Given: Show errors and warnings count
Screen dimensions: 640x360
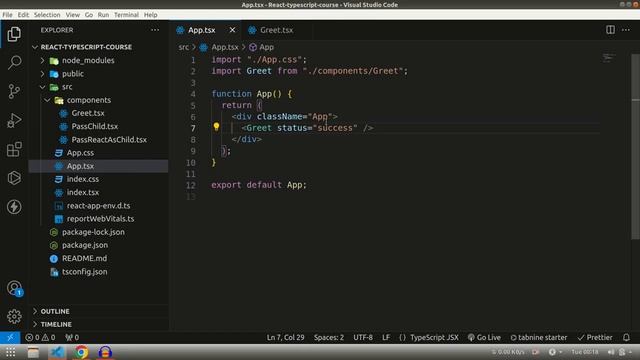Looking at the screenshot, I should click(40, 338).
